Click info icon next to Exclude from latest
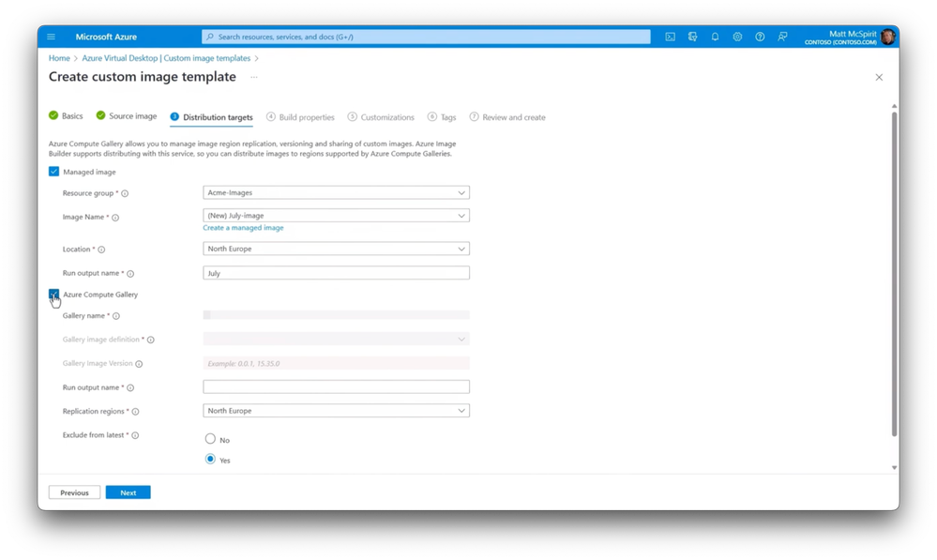 click(135, 435)
